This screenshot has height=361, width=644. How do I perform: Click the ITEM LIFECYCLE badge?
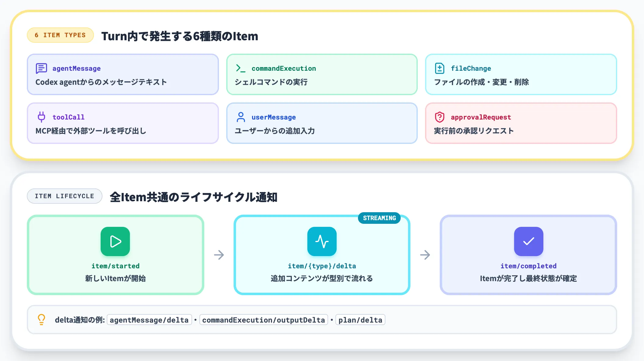[64, 196]
